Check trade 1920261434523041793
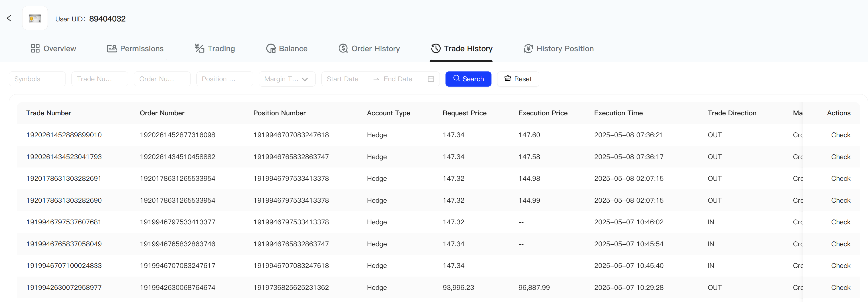The image size is (868, 302). [841, 157]
